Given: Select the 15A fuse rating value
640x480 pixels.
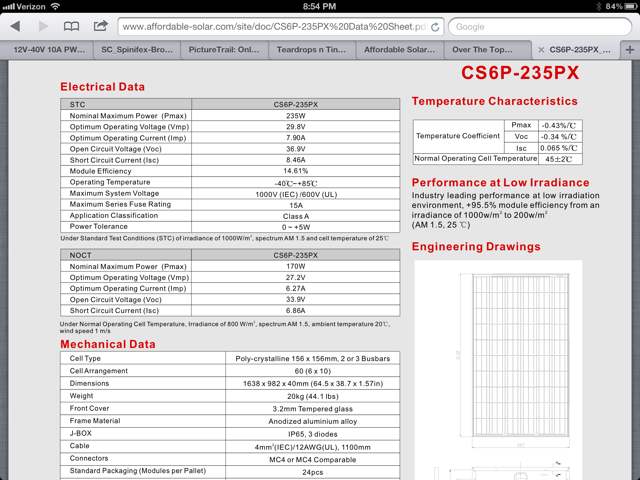Looking at the screenshot, I should coord(296,205).
